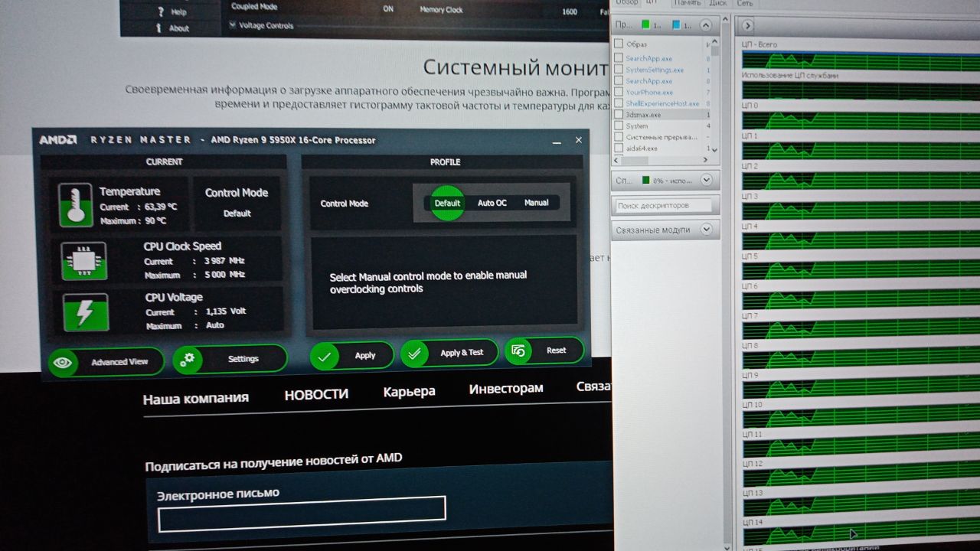Check the aida64.exe process checkbox
The image size is (980, 551).
619,148
